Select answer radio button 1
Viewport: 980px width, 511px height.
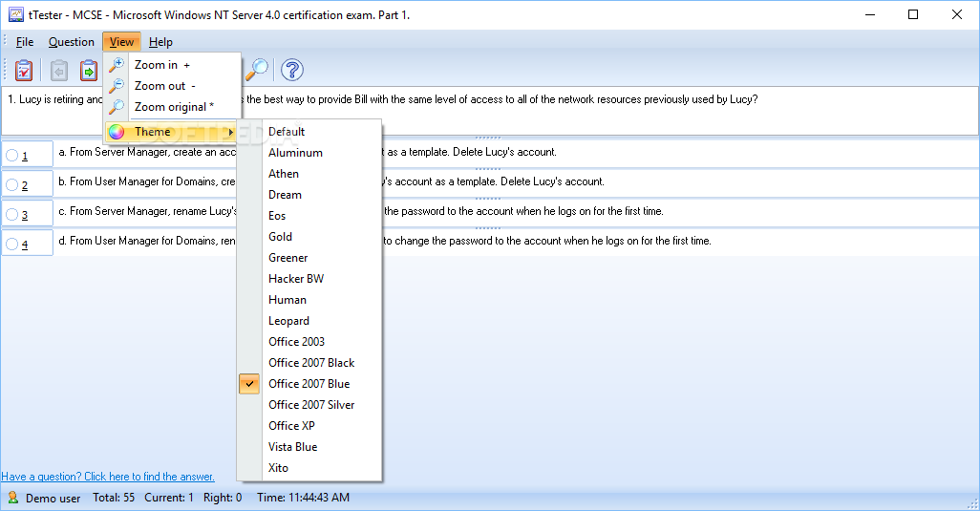pyautogui.click(x=11, y=155)
